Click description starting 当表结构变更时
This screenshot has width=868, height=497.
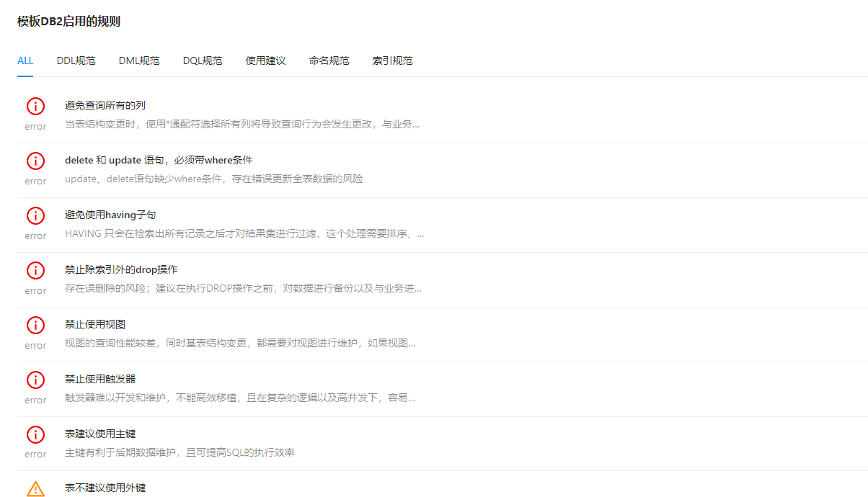(242, 124)
